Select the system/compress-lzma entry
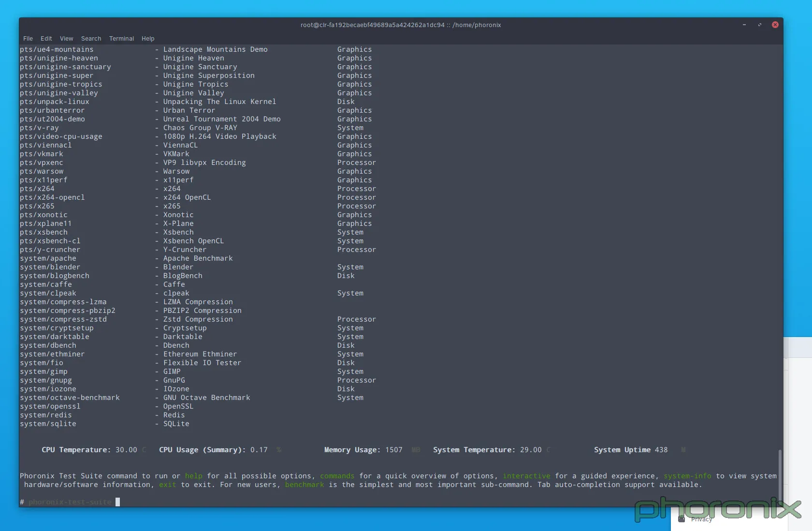Screen dimensions: 812x531 click(x=63, y=302)
